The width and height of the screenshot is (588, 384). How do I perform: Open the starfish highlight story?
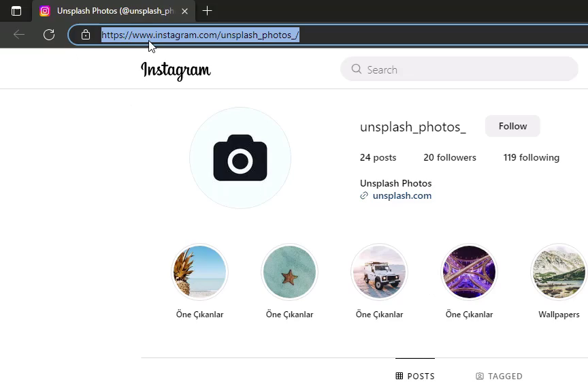(289, 272)
